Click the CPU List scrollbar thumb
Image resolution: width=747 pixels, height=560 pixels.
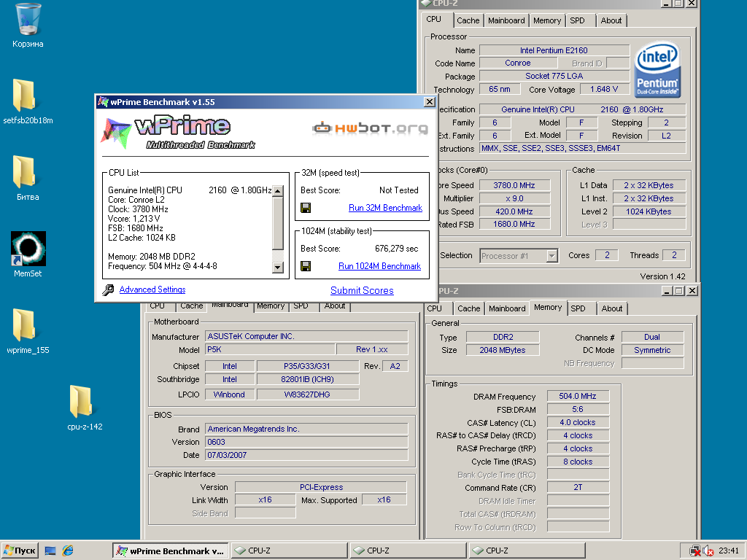pos(278,223)
